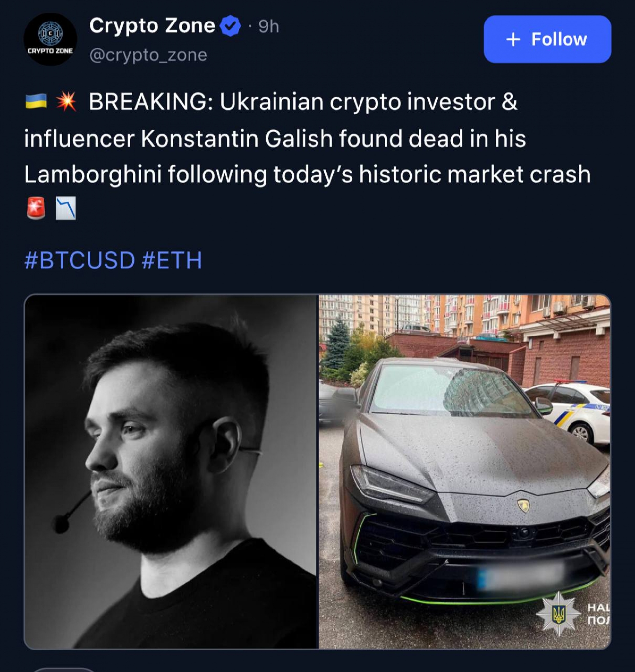Open the Crypto Zone profile avatar
This screenshot has width=635, height=672.
(x=50, y=39)
